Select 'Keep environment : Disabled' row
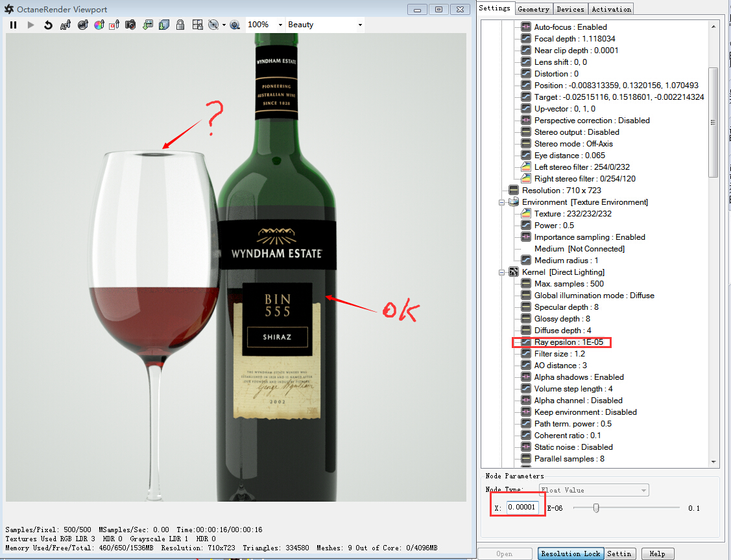This screenshot has width=731, height=560. [586, 412]
